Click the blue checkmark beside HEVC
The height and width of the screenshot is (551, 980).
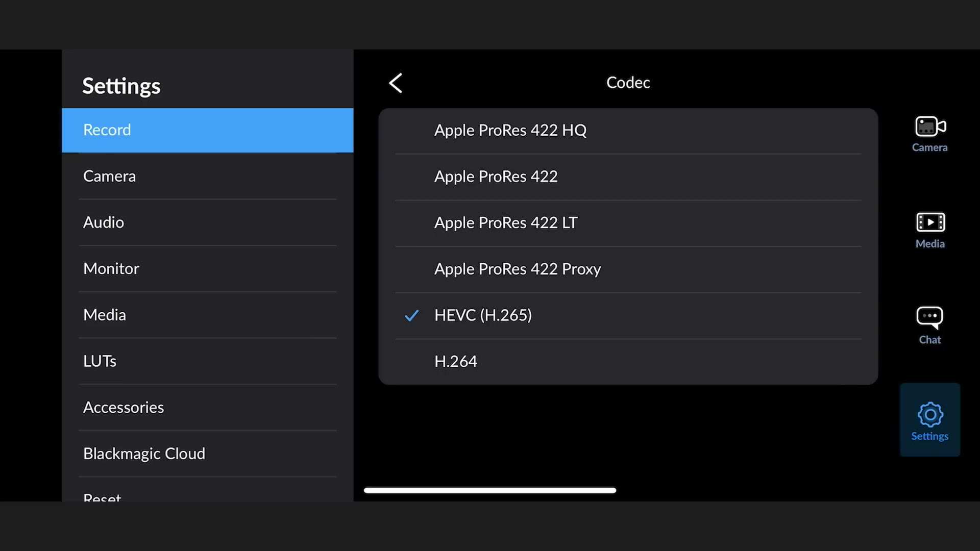coord(411,316)
